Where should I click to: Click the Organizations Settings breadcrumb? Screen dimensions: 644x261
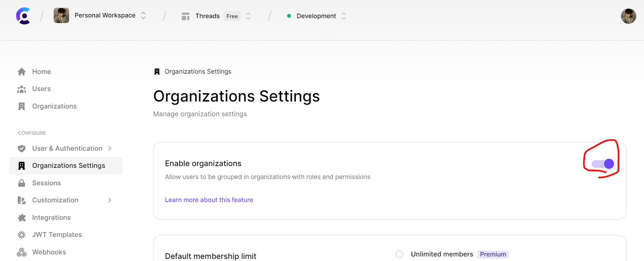[x=197, y=72]
